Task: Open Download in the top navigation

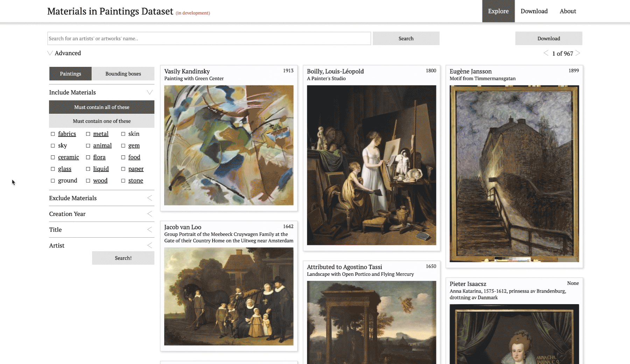Action: pyautogui.click(x=534, y=11)
